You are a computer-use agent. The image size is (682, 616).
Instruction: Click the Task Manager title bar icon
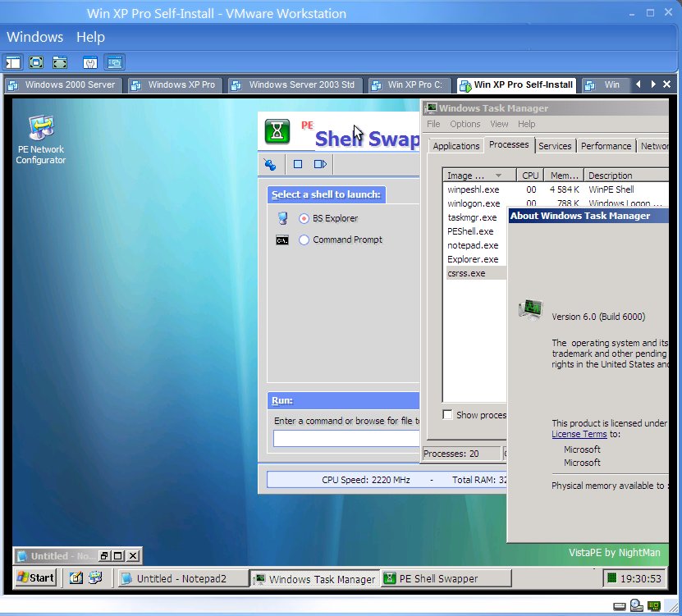tap(431, 107)
